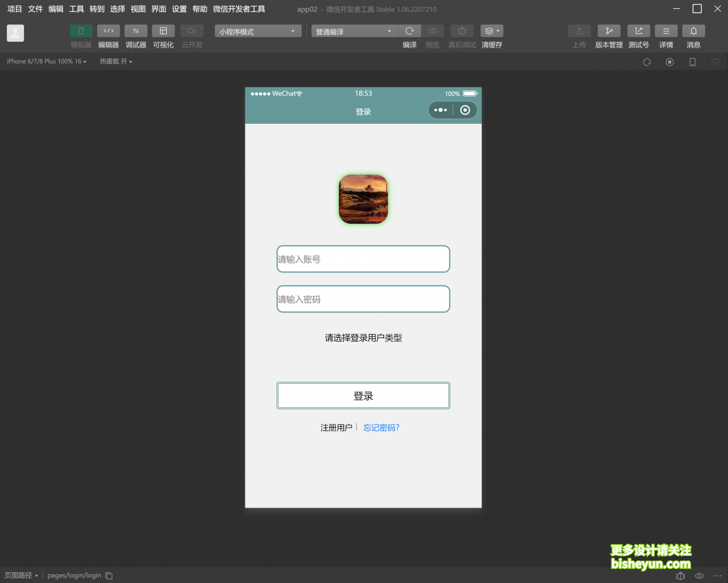Open the mini program mode dropdown
Viewport: 728px width, 583px height.
pyautogui.click(x=257, y=32)
